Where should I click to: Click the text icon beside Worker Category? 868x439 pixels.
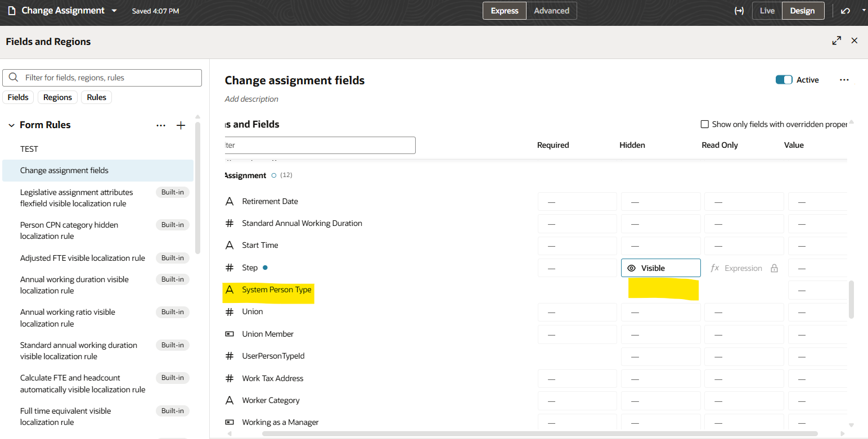click(x=230, y=400)
